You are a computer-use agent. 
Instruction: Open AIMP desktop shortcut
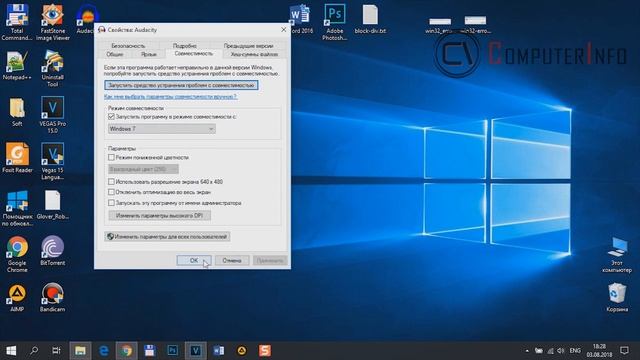tap(17, 298)
